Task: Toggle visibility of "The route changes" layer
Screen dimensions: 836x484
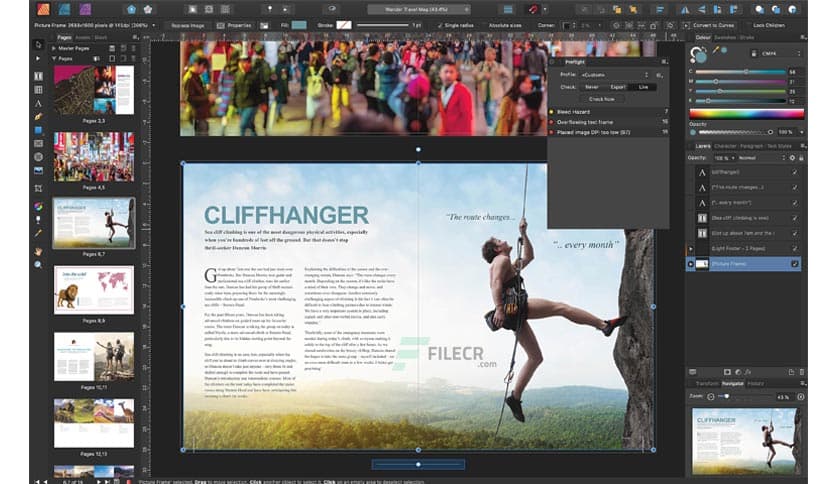Action: tap(794, 188)
